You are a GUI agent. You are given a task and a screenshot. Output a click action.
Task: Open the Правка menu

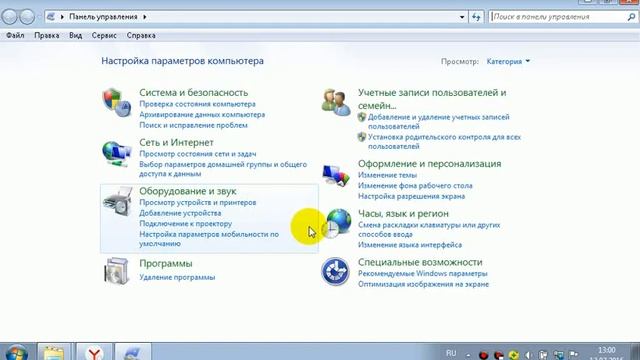(x=47, y=36)
